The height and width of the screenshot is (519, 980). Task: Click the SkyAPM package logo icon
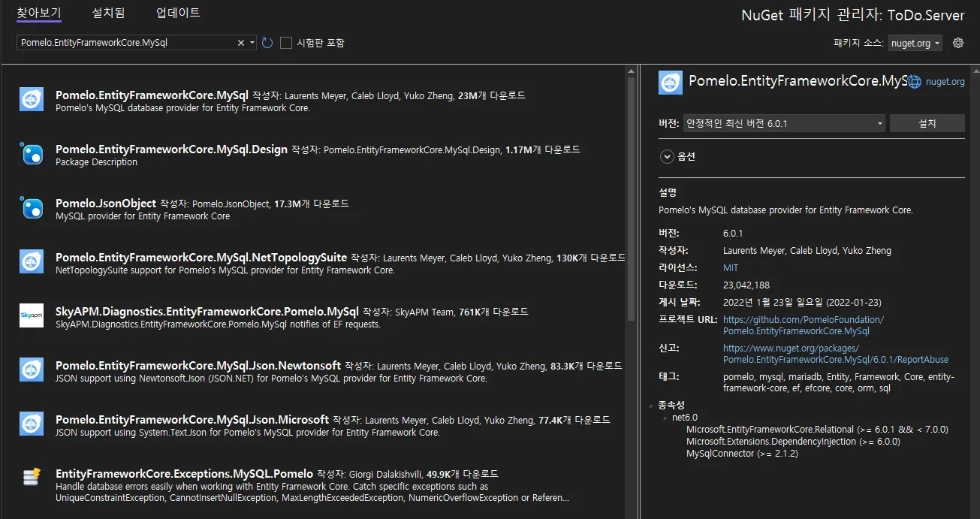tap(32, 316)
